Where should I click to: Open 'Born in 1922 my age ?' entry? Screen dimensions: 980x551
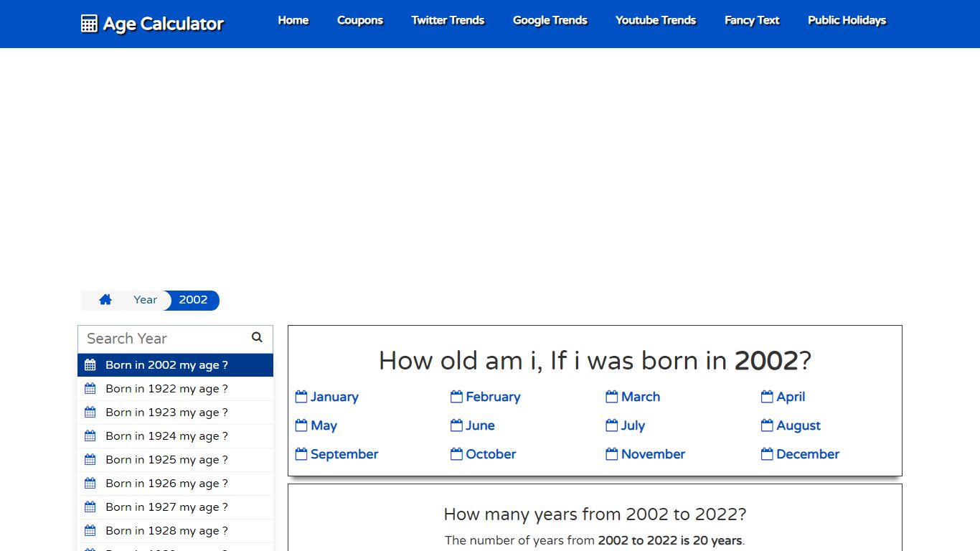(175, 389)
